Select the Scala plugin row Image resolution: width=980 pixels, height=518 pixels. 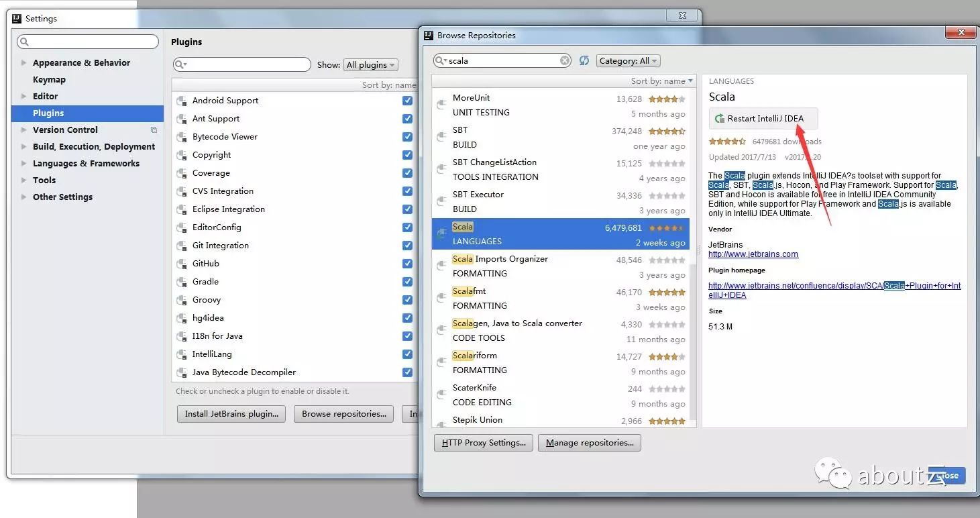561,234
